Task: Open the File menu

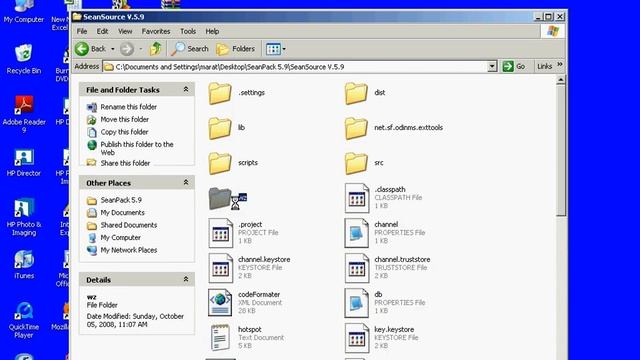Action: [82, 31]
